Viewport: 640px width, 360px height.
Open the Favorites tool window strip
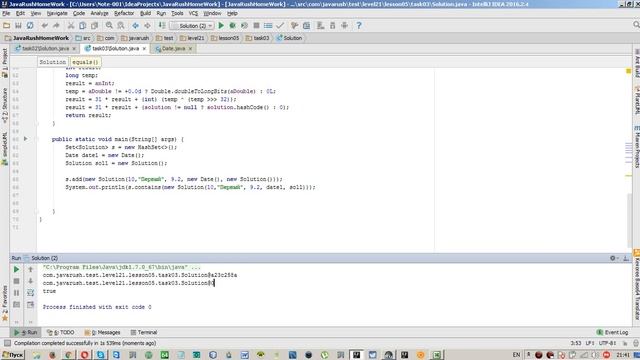point(4,303)
